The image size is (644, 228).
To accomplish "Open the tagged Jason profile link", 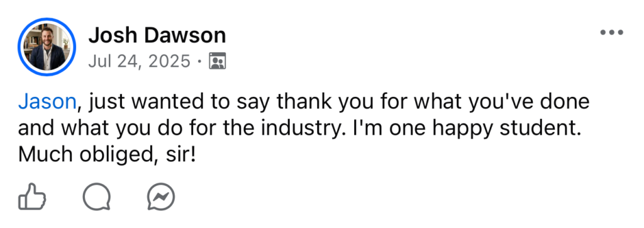I will 47,101.
